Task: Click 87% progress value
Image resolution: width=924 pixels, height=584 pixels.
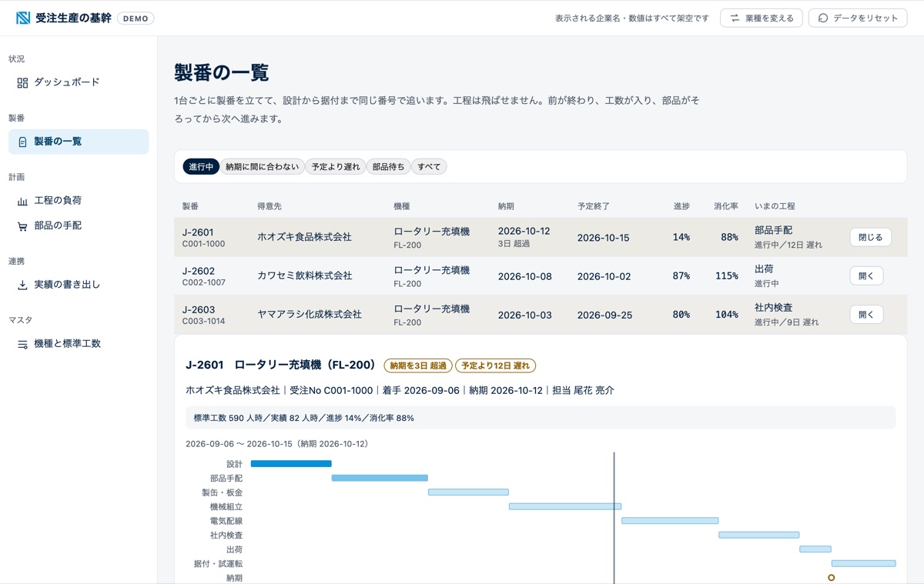Action: [x=681, y=276]
